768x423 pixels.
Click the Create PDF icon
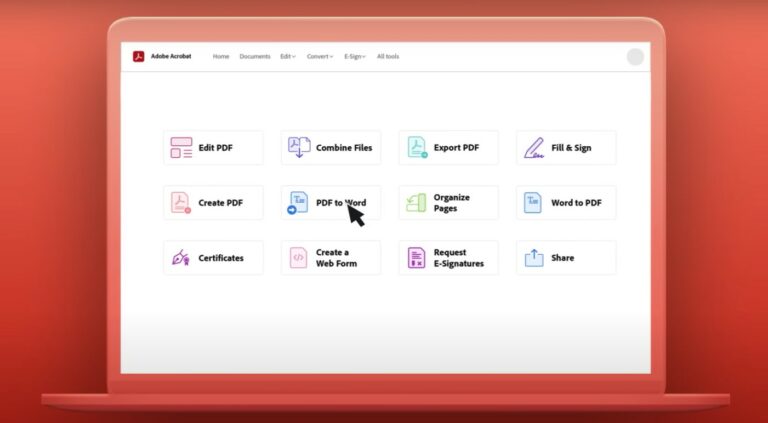tap(181, 203)
